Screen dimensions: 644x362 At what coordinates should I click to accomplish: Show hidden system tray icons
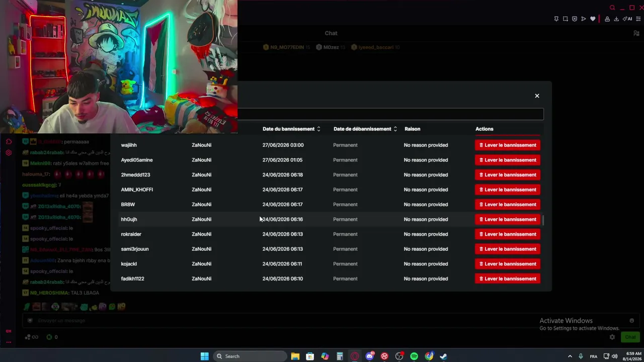coord(570,356)
